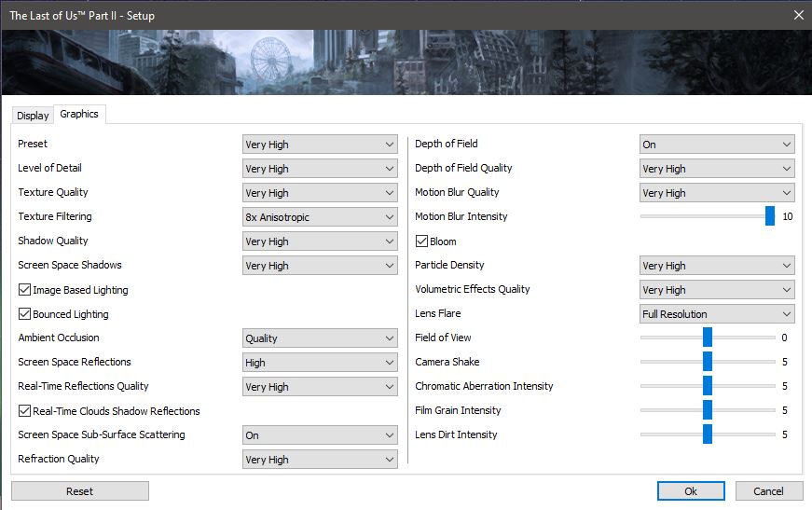Close the Setup window

799,15
